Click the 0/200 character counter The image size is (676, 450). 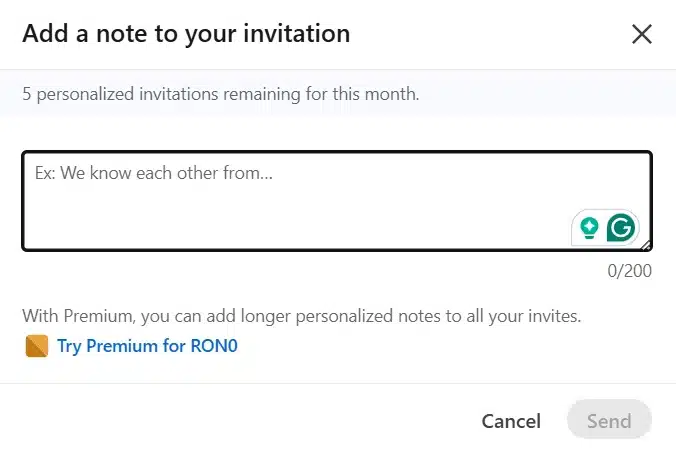(x=629, y=271)
